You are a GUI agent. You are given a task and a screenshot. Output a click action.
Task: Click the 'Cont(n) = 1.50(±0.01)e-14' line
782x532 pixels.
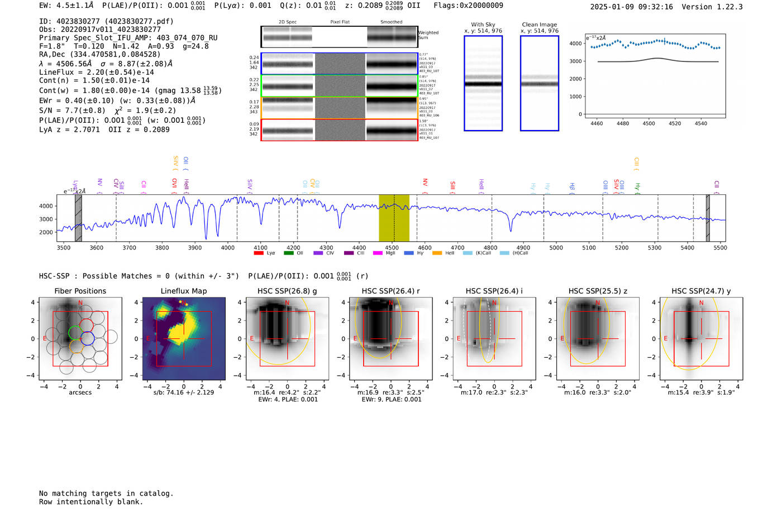[94, 80]
